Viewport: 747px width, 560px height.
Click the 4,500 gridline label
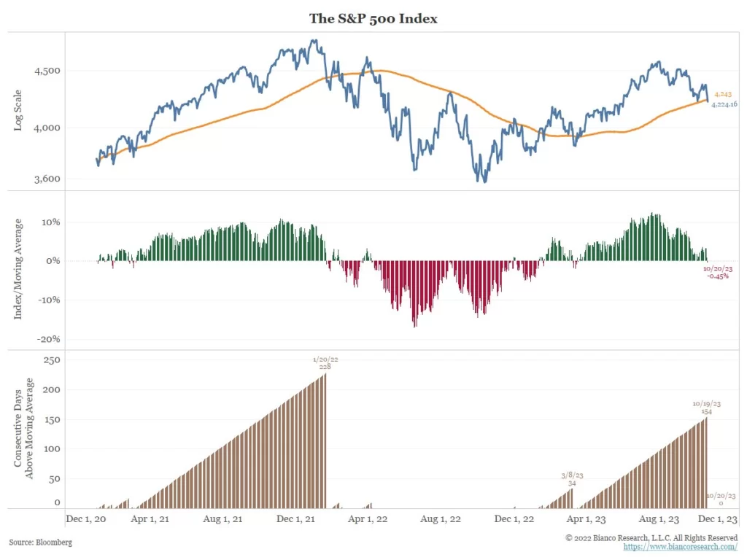tap(47, 71)
